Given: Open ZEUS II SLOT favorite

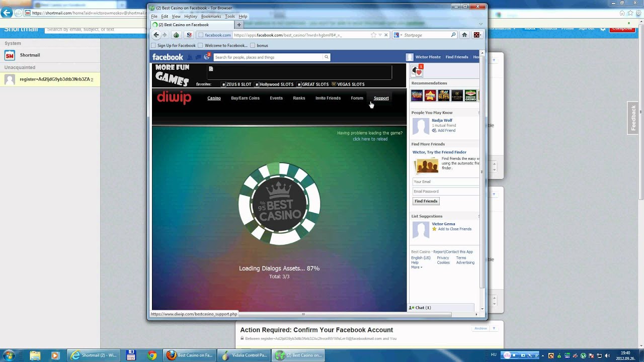Looking at the screenshot, I should [x=236, y=84].
